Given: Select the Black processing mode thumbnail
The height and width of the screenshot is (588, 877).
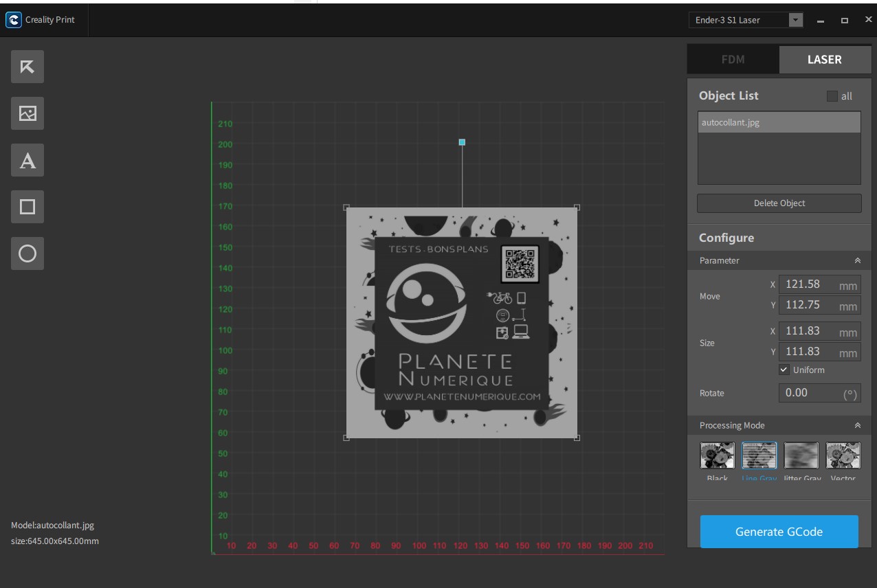Looking at the screenshot, I should pos(718,455).
